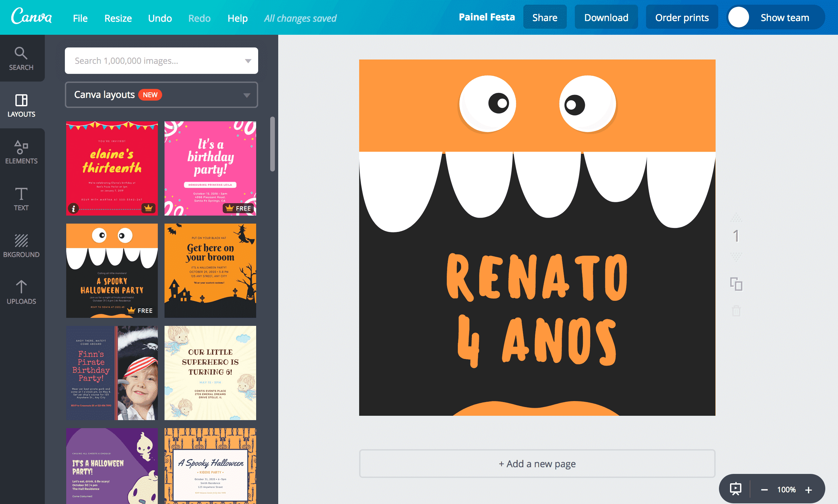The image size is (838, 504).
Task: Select the right monster eye on canvas
Action: (x=588, y=104)
